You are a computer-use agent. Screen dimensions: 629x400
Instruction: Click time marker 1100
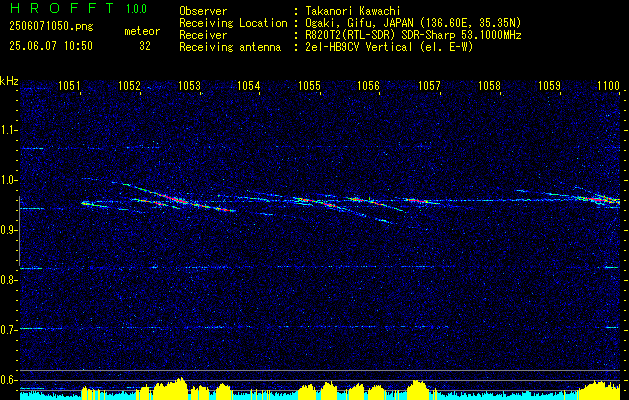pos(609,85)
